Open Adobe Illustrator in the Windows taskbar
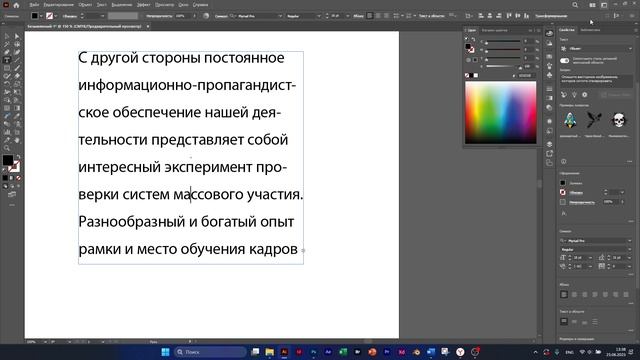 [284, 352]
